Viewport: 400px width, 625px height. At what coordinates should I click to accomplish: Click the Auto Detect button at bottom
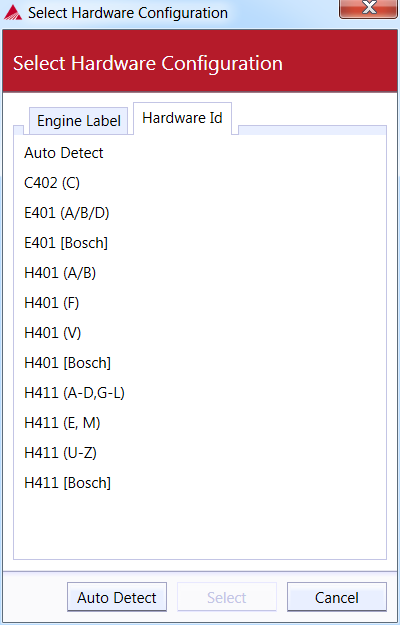tap(117, 597)
